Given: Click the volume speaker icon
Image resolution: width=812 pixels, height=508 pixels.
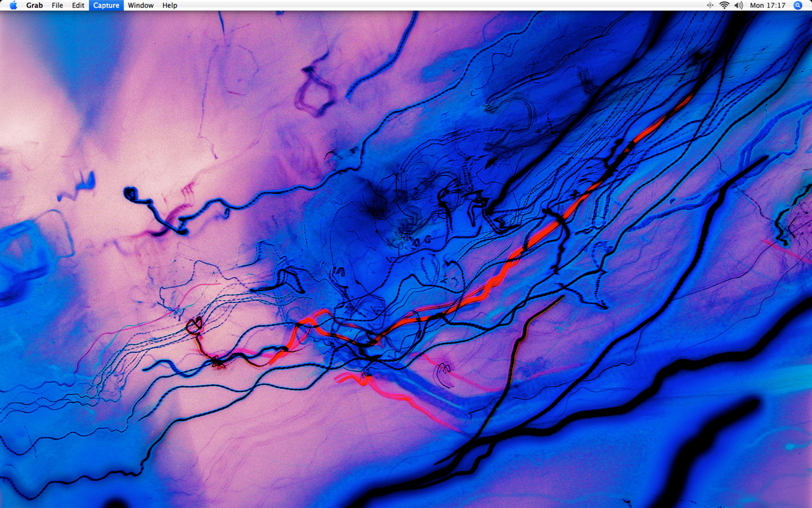Looking at the screenshot, I should tap(738, 5).
